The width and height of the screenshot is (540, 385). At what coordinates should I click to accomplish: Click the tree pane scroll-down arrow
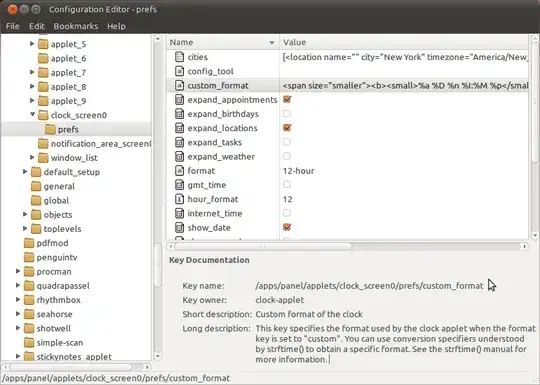coord(157,356)
